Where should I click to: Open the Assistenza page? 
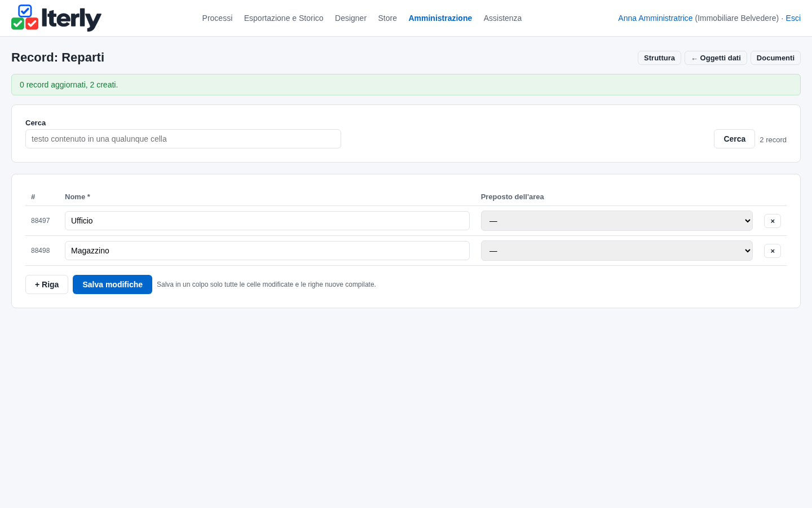tap(502, 18)
